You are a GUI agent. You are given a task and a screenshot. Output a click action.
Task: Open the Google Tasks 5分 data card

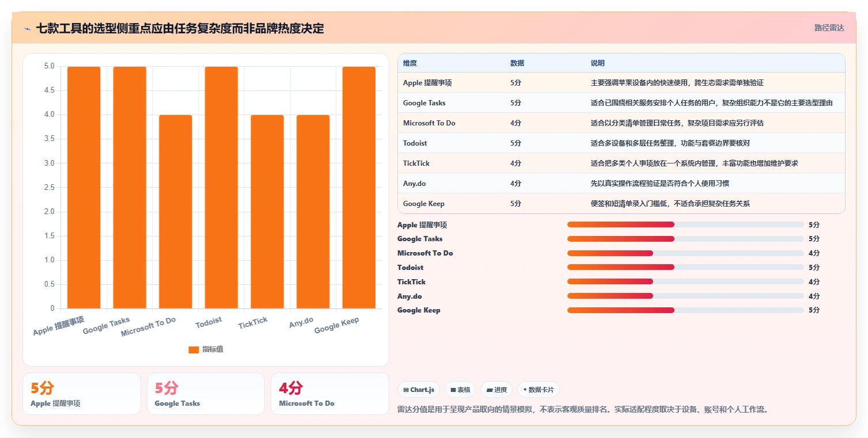(x=206, y=394)
